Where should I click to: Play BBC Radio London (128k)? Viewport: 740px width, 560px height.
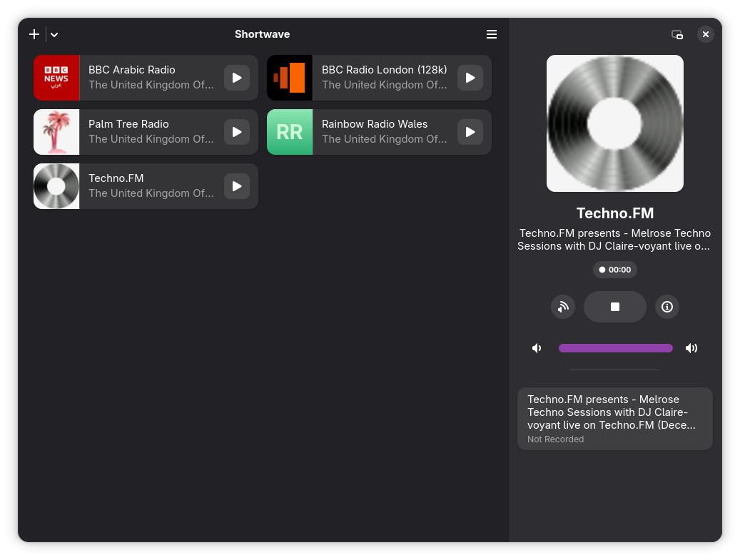pyautogui.click(x=470, y=78)
